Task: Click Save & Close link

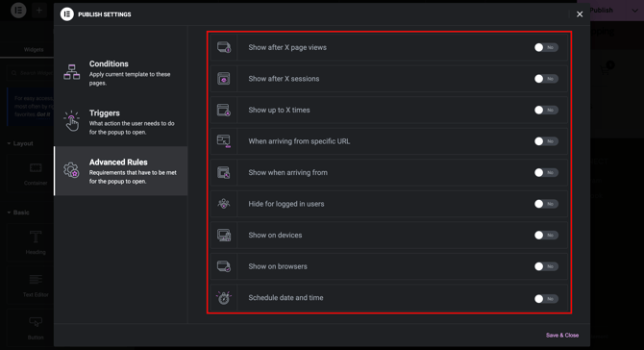Action: (562, 336)
